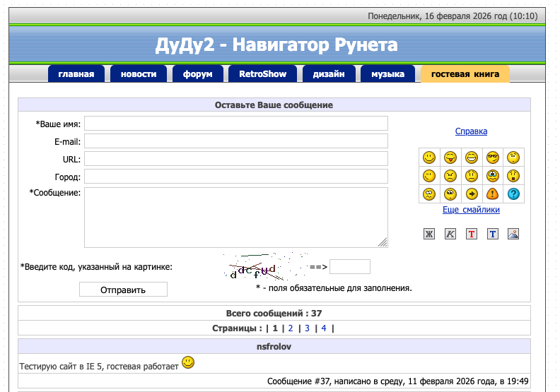Switch to the RetroShow tab

(x=262, y=74)
